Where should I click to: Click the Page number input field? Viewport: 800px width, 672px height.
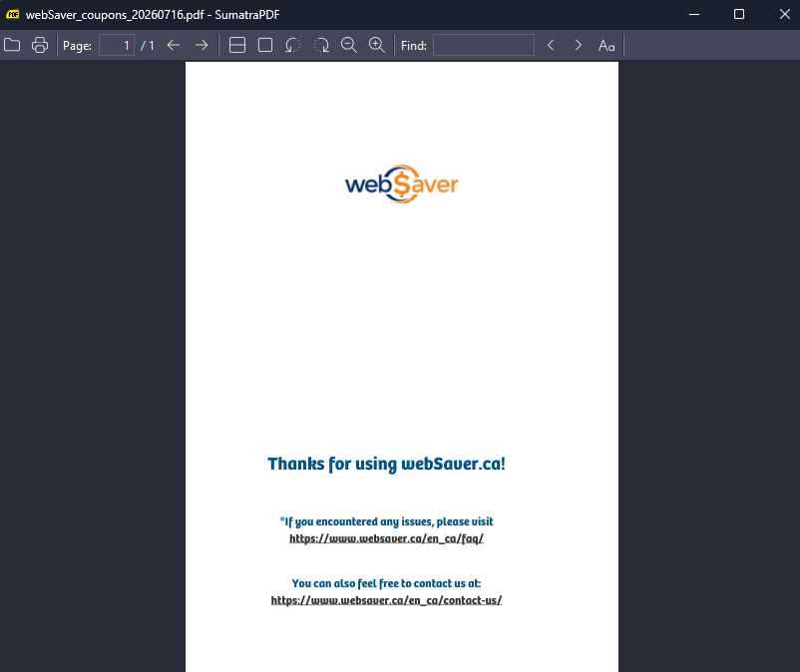click(117, 46)
